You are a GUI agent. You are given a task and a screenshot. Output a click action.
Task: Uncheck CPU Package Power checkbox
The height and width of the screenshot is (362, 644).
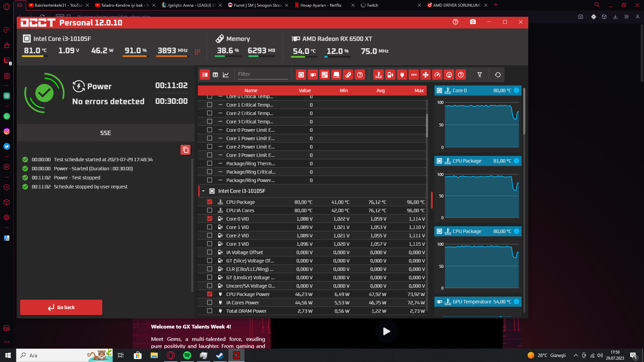(210, 294)
